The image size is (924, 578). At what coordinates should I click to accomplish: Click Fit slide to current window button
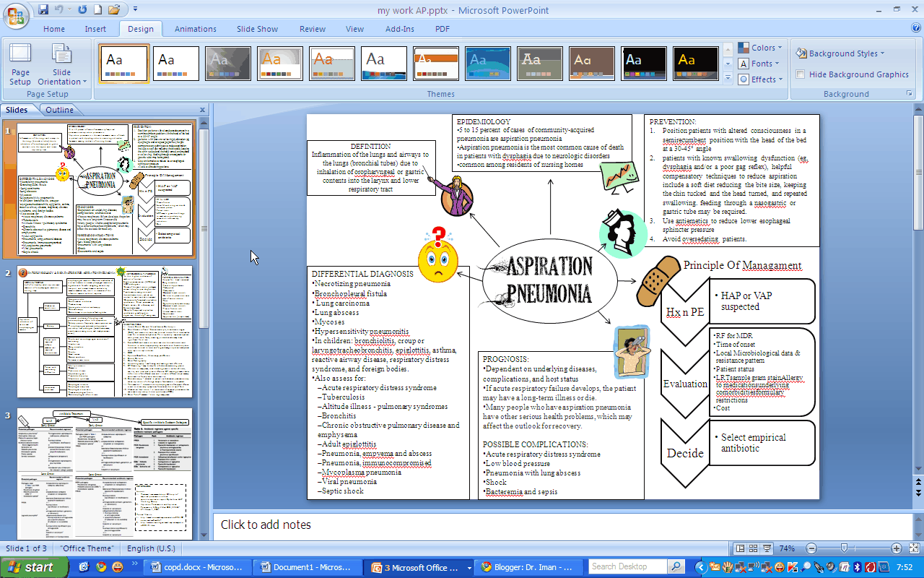[915, 548]
